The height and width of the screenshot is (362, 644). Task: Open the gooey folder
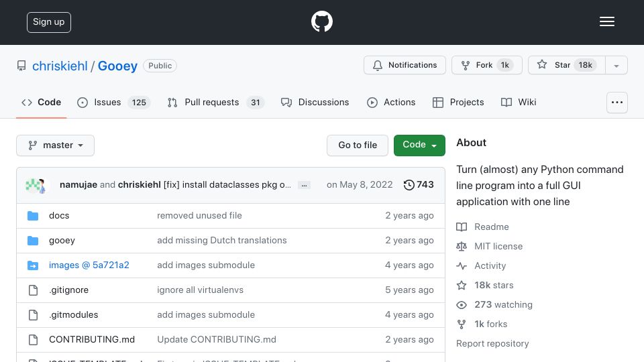point(62,241)
